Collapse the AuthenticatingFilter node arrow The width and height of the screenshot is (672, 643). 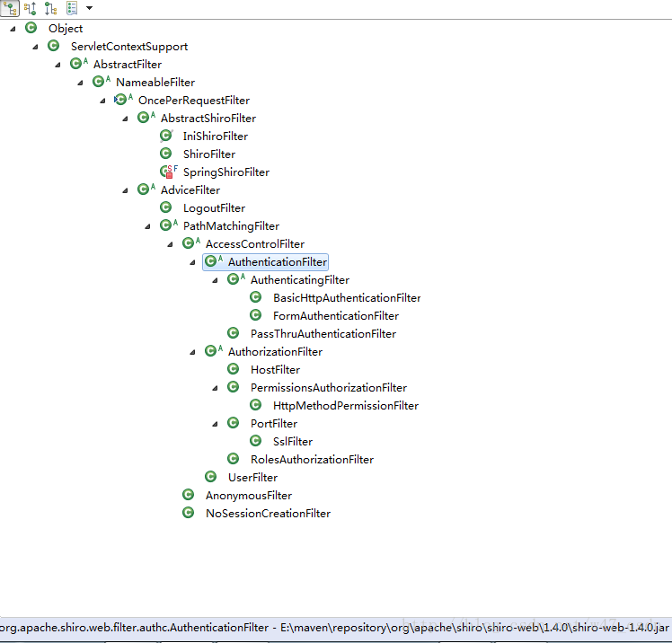pos(215,280)
